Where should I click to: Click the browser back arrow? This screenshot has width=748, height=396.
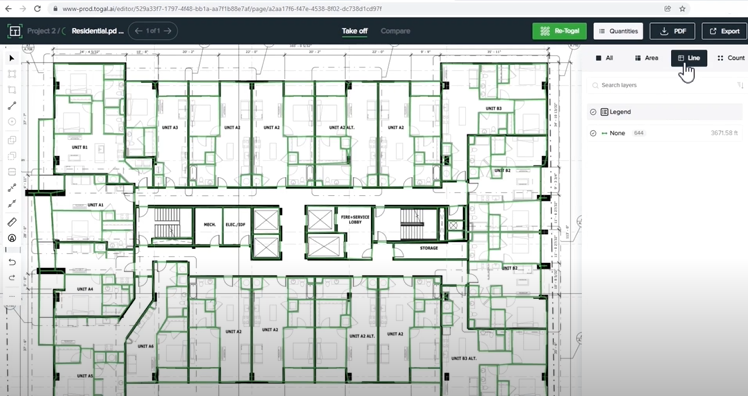click(x=9, y=9)
